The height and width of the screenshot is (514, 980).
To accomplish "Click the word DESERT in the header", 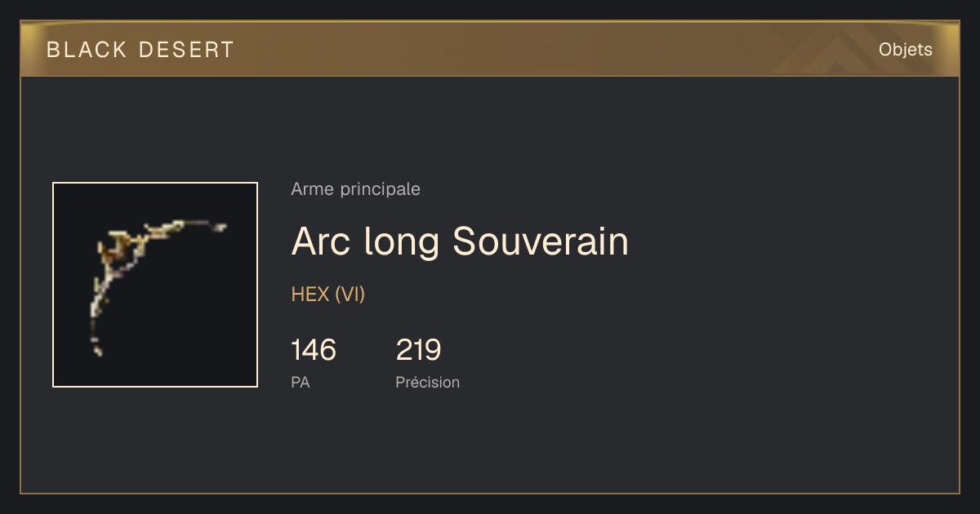I will point(187,50).
